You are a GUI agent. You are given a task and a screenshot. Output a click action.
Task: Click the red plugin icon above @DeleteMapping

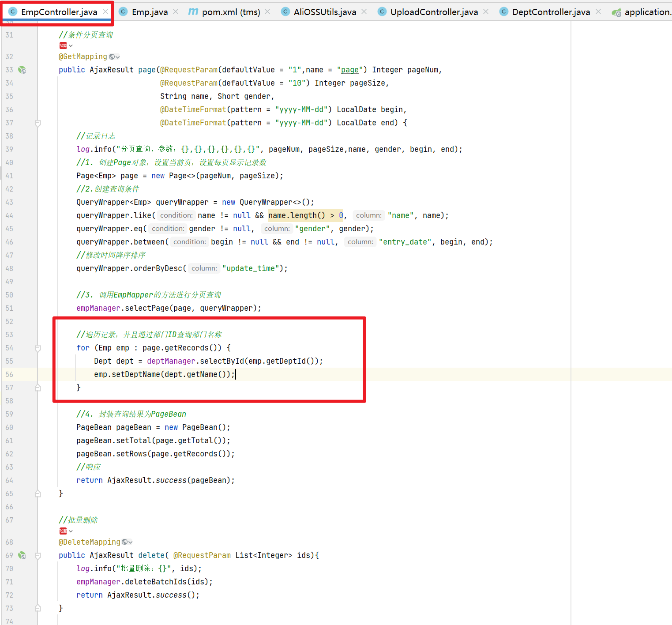63,531
